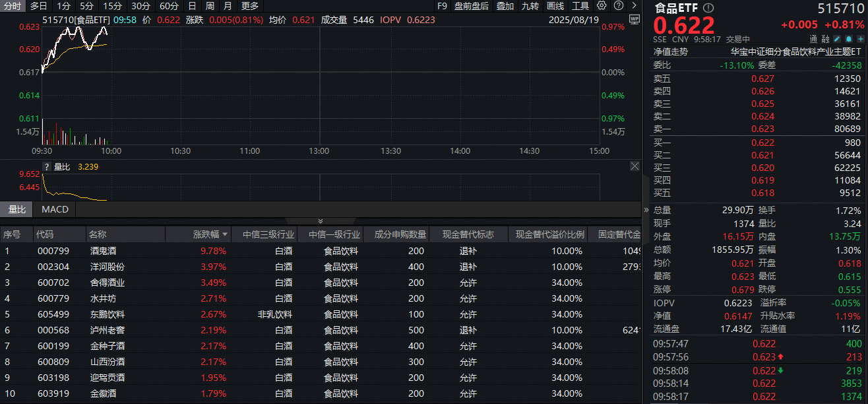Open the settings gear icon
The image size is (868, 404).
[602, 6]
